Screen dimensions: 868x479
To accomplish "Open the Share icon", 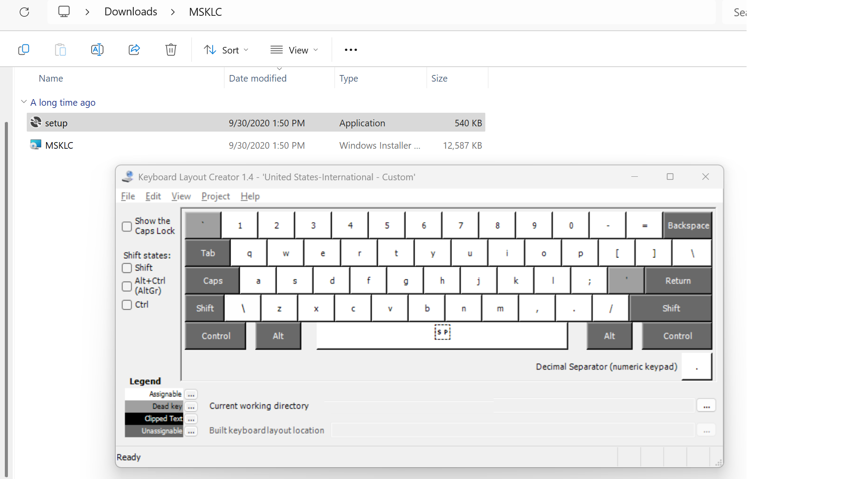I will coord(134,50).
